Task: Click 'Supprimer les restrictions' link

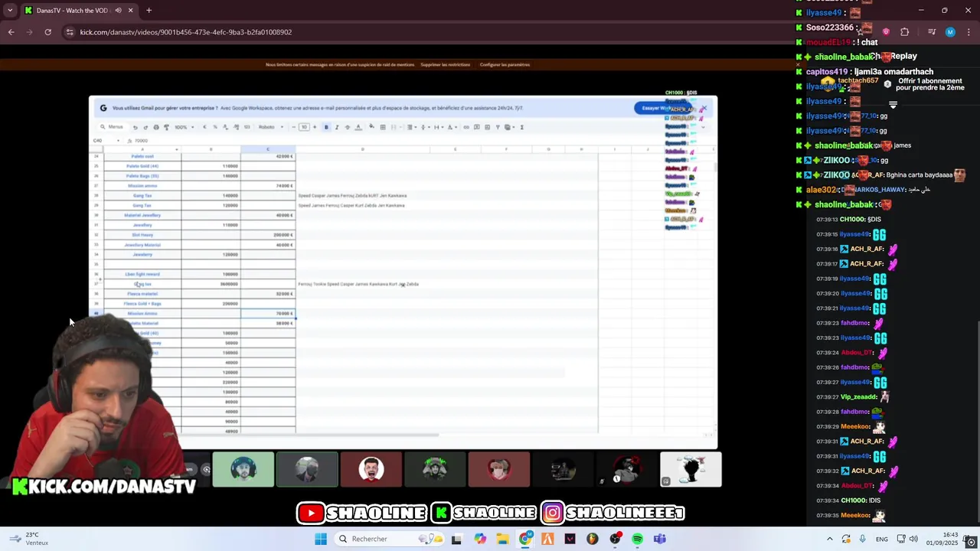Action: [445, 64]
